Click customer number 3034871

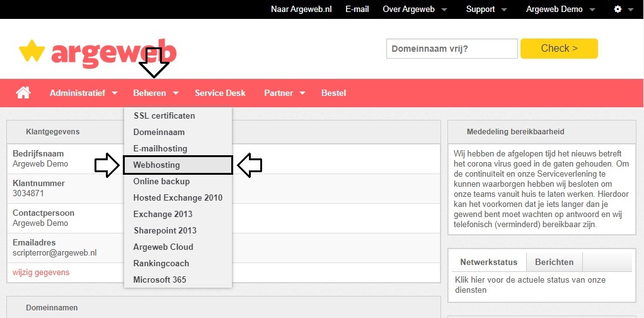coord(28,193)
